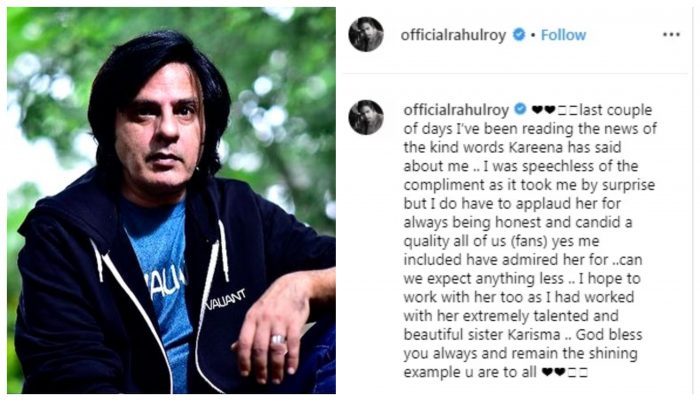Open the three-dot more options menu
Viewport: 700px width, 401px height.
click(x=671, y=35)
